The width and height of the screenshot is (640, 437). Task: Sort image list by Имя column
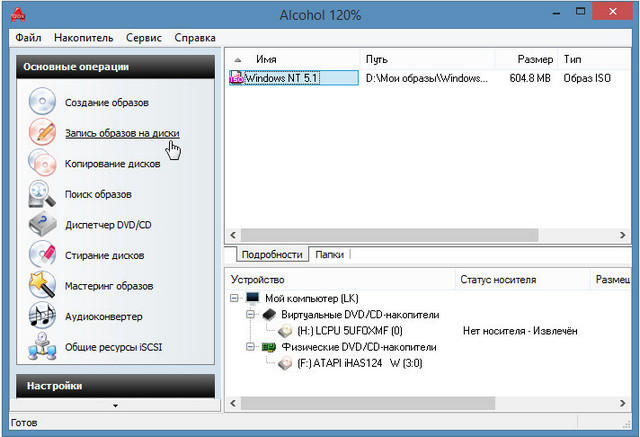tap(292, 60)
